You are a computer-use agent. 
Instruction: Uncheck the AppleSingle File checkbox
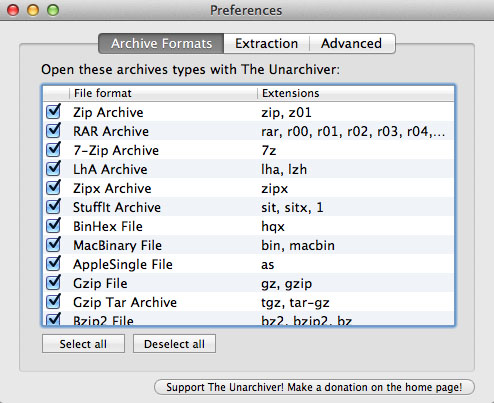pyautogui.click(x=53, y=264)
